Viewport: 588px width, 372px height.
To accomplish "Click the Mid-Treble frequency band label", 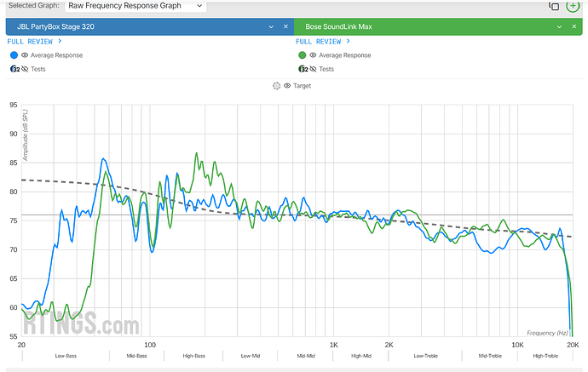I will click(x=490, y=356).
